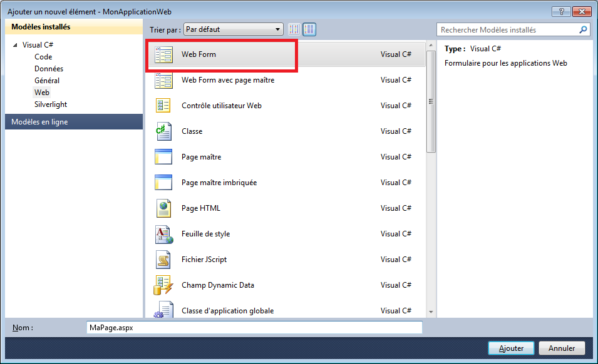Pick the Champ Dynamic Data icon
Viewport: 598px width, 364px height.
(163, 285)
